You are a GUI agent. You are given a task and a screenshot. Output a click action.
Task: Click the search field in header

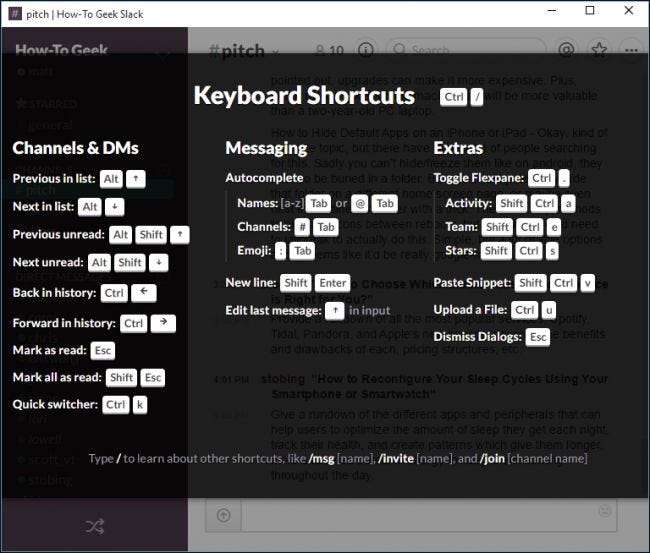point(466,50)
